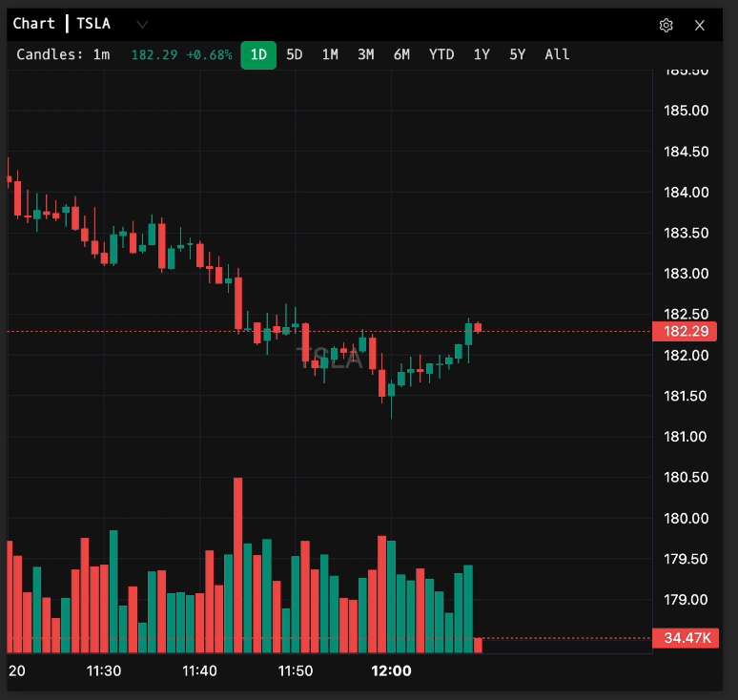The image size is (738, 700).
Task: Open the Candles: 1m interval selector
Action: tap(62, 54)
